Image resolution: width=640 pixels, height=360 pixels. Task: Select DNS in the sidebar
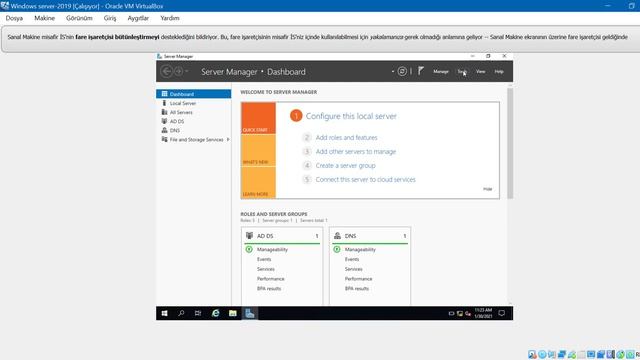[x=193, y=130]
